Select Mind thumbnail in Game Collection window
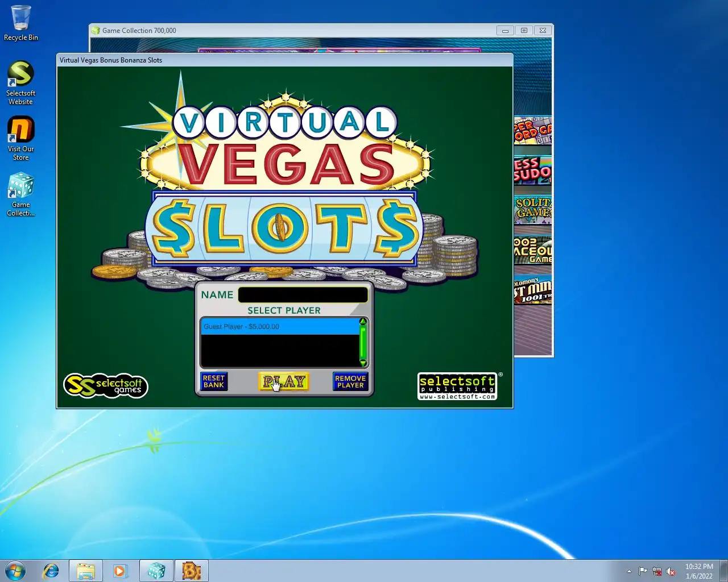The image size is (728, 582). pyautogui.click(x=533, y=290)
